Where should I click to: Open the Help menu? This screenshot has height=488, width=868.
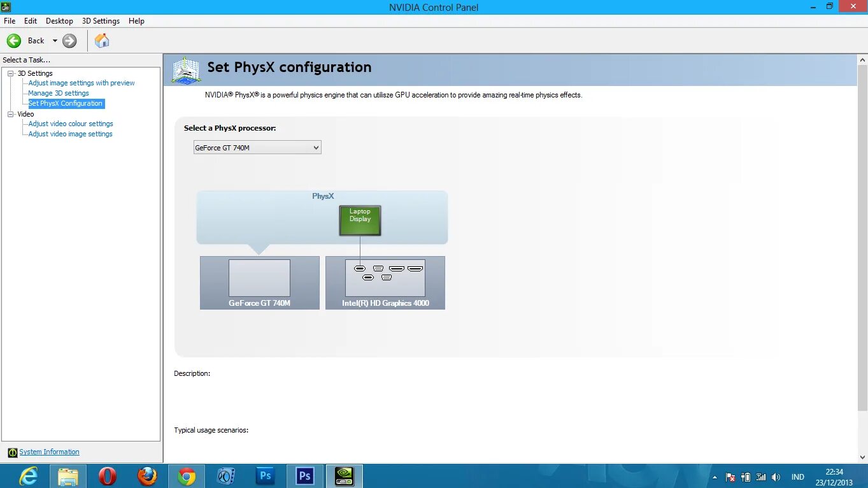point(136,21)
